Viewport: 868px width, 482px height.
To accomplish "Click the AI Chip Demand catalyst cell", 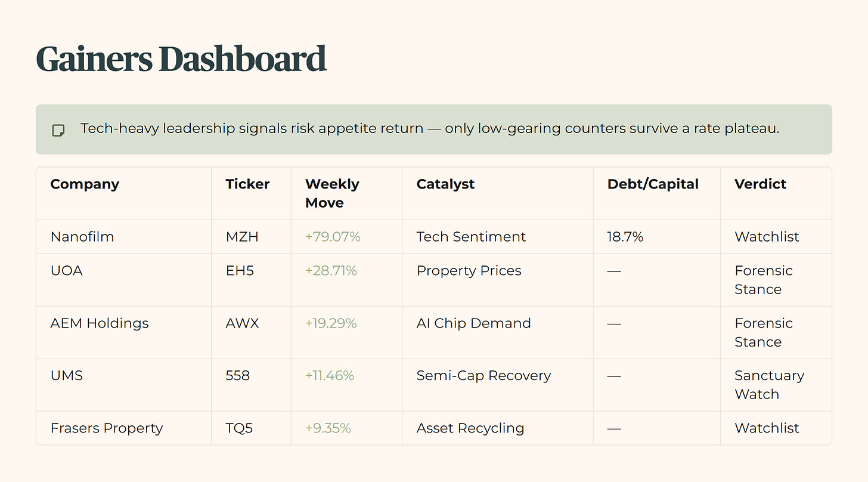I will coord(473,323).
